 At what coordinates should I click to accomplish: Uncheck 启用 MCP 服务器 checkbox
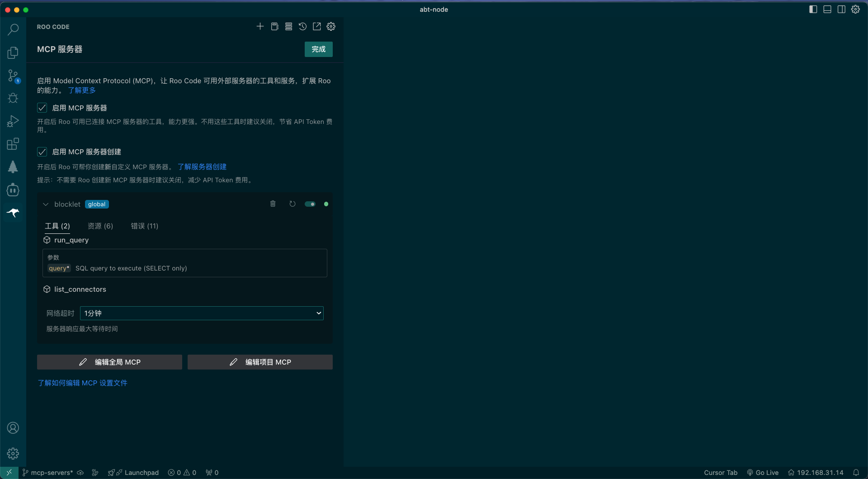point(42,108)
